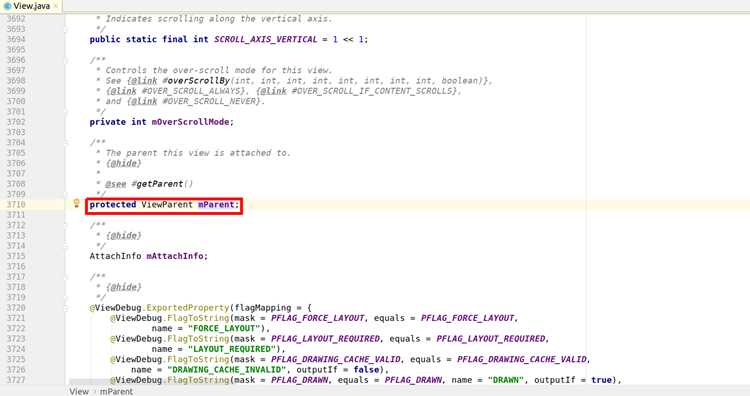
Task: Select the View.java tab
Action: [31, 6]
